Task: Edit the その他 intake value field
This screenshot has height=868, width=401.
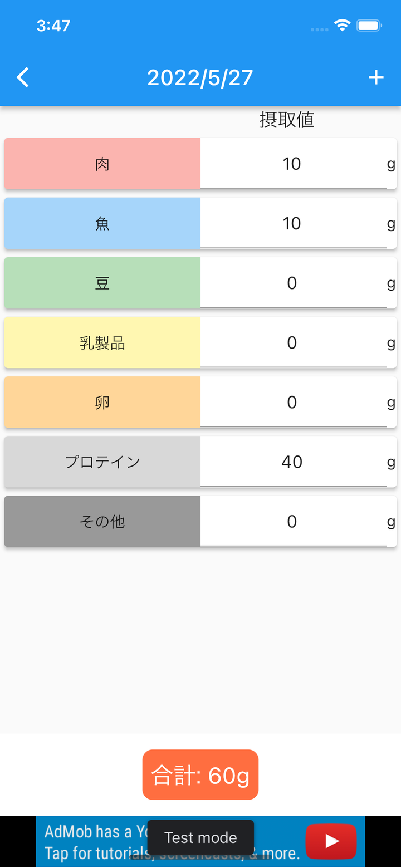Action: [x=292, y=521]
